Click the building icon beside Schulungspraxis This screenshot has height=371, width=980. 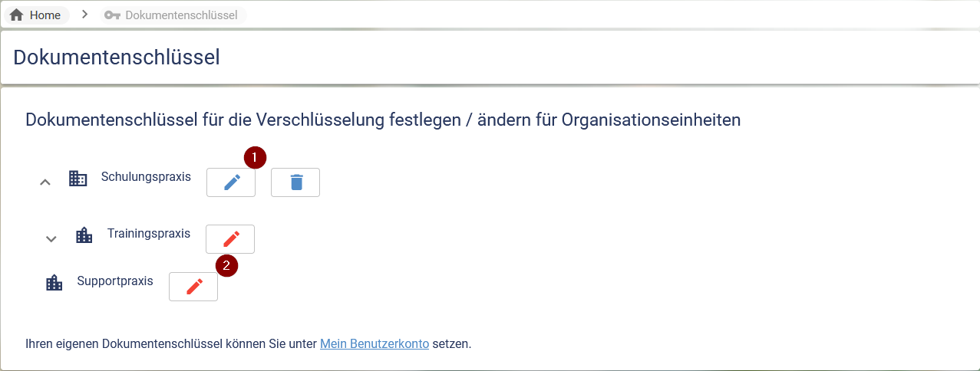(78, 179)
